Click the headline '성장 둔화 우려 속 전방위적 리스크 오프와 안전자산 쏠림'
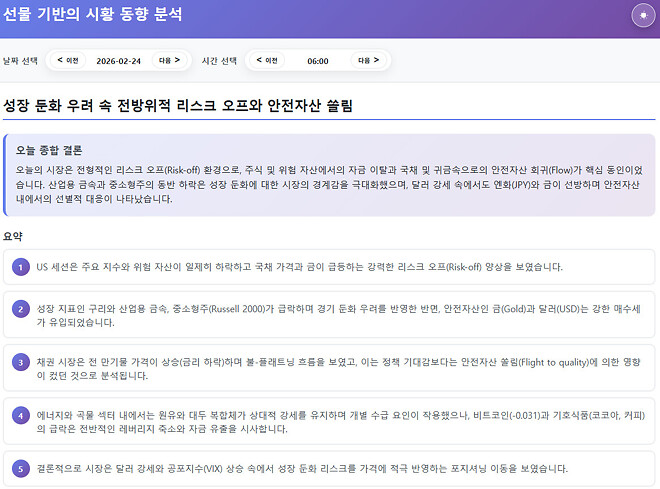Image resolution: width=660 pixels, height=489 pixels. click(x=178, y=105)
